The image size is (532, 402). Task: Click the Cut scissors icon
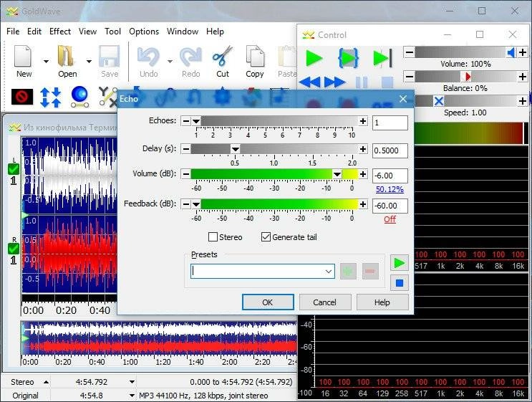click(222, 56)
